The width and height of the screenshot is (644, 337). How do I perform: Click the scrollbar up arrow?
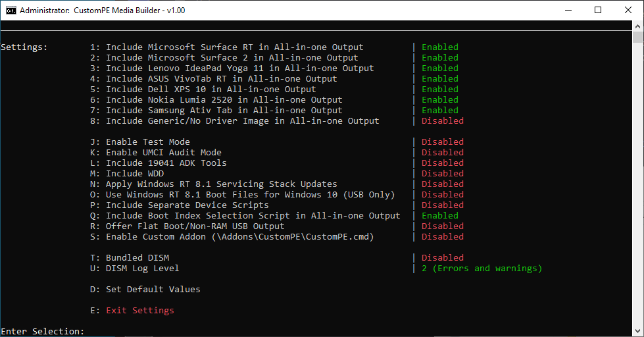point(637,26)
